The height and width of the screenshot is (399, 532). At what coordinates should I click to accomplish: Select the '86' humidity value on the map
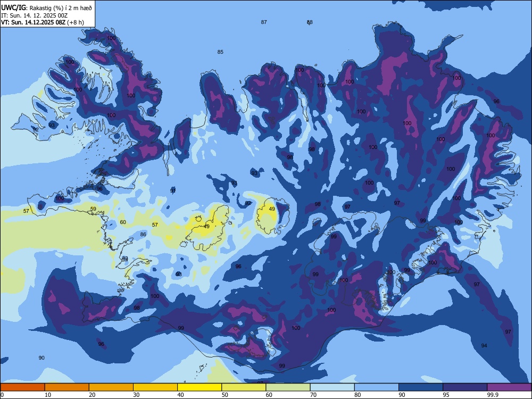143,235
